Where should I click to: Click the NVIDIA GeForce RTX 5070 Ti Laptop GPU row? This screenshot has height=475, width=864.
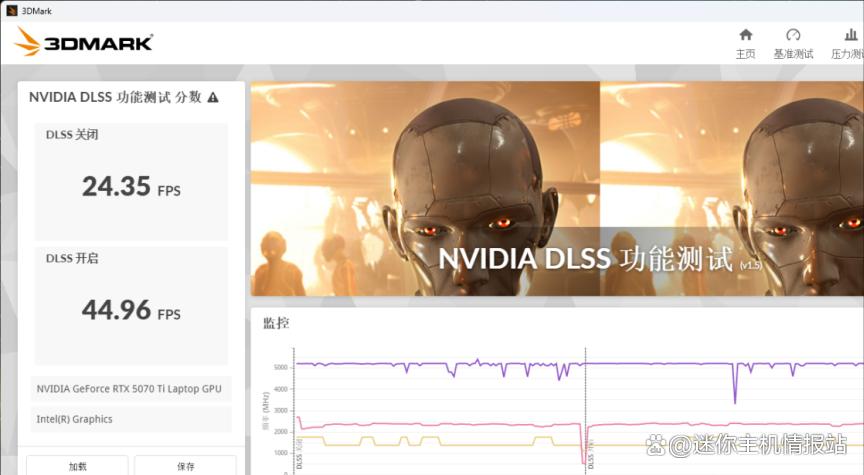131,388
